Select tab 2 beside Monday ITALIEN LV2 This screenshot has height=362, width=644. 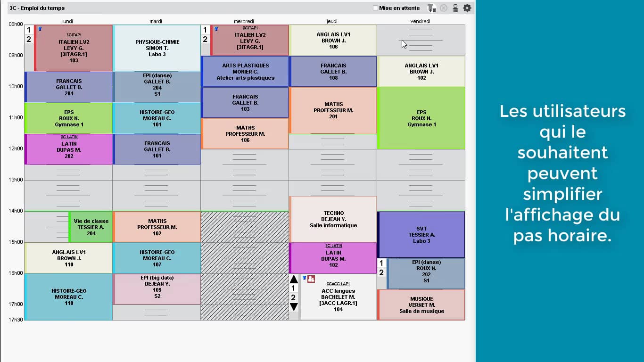29,40
